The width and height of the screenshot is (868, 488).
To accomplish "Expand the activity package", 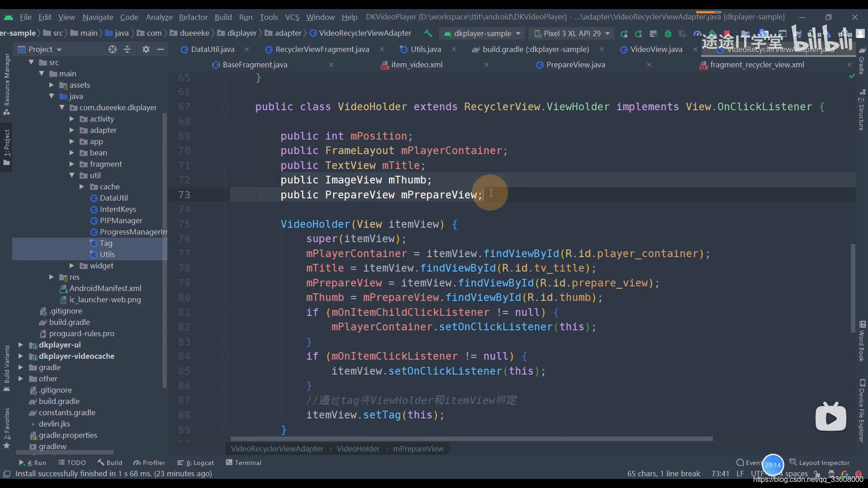I will coord(72,119).
